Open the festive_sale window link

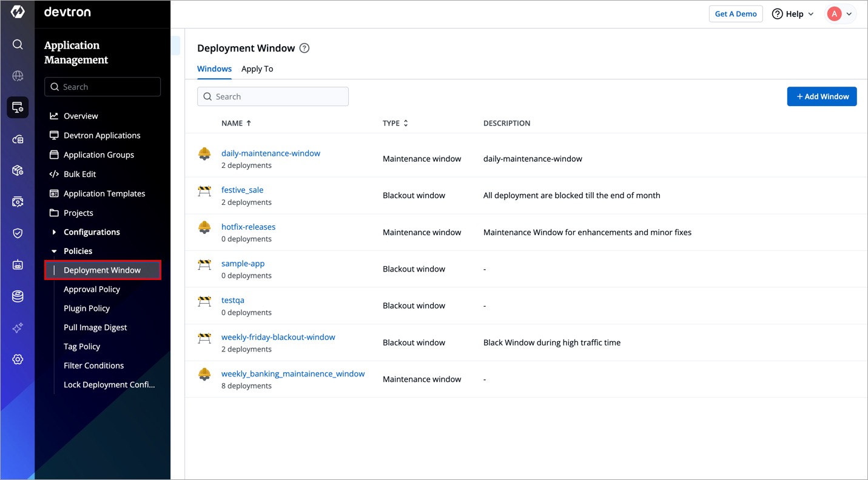pos(242,190)
